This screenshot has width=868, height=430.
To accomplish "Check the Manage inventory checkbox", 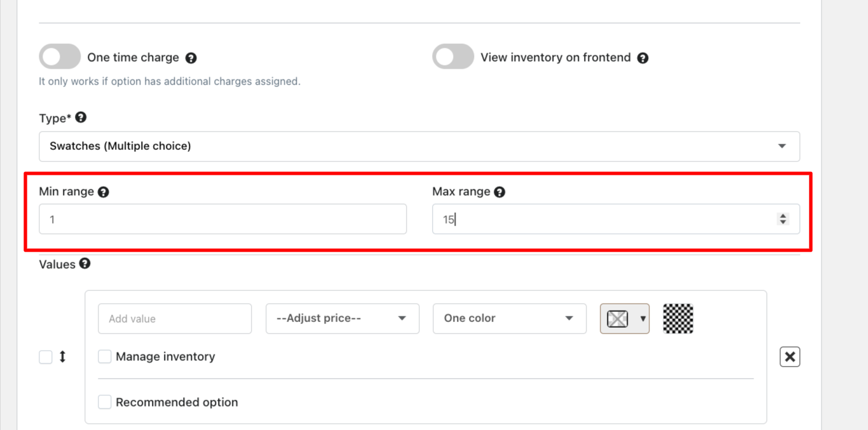I will click(x=105, y=357).
